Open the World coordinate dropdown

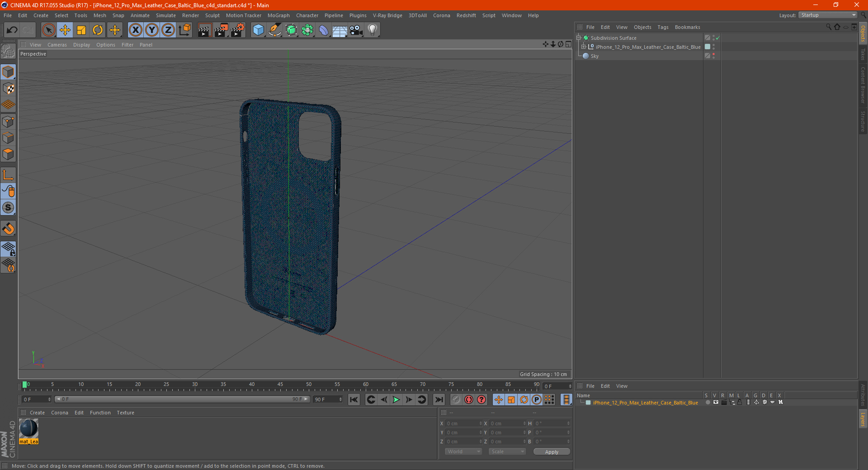(x=463, y=451)
